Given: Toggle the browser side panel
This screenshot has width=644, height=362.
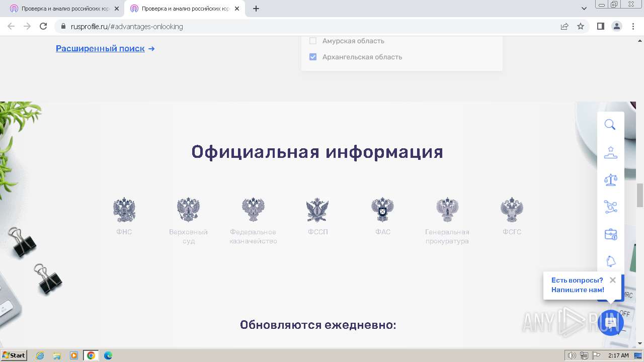Looking at the screenshot, I should (601, 27).
